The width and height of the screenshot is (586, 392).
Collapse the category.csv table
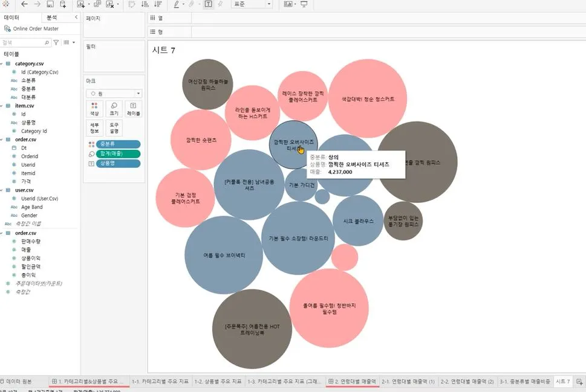[1, 64]
